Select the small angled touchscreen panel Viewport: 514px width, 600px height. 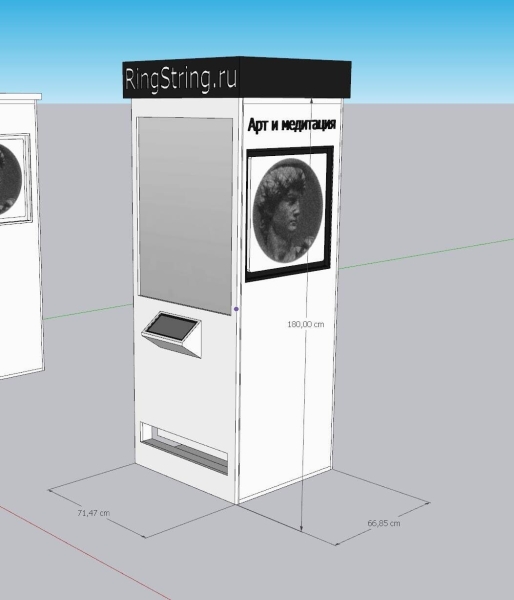click(x=172, y=334)
